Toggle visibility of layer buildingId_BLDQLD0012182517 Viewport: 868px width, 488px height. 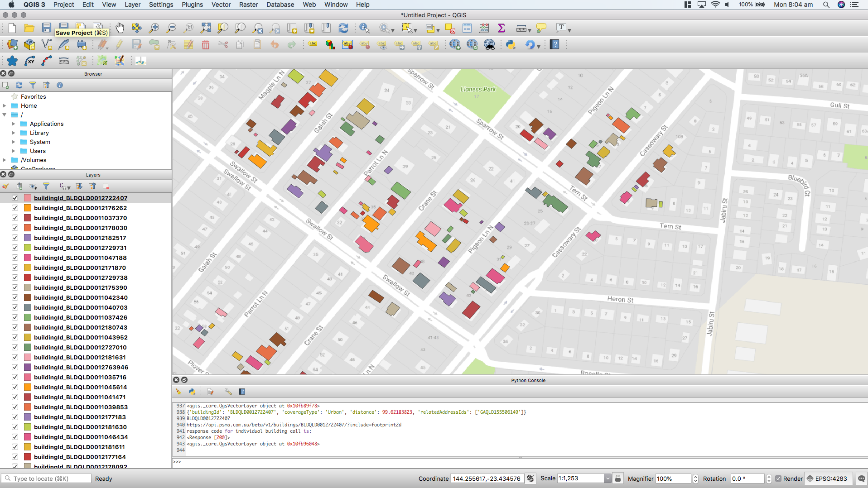[15, 238]
